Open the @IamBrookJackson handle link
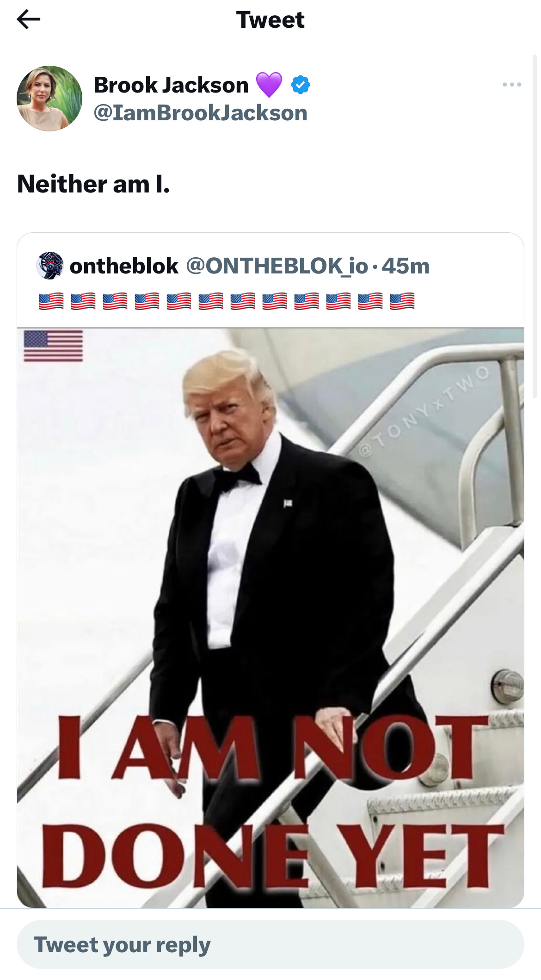This screenshot has height=980, width=541. [x=201, y=113]
